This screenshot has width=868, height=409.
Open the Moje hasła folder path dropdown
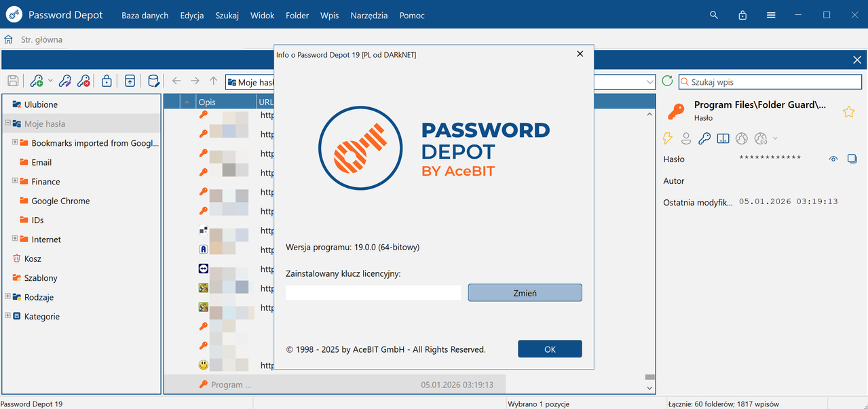pyautogui.click(x=649, y=82)
